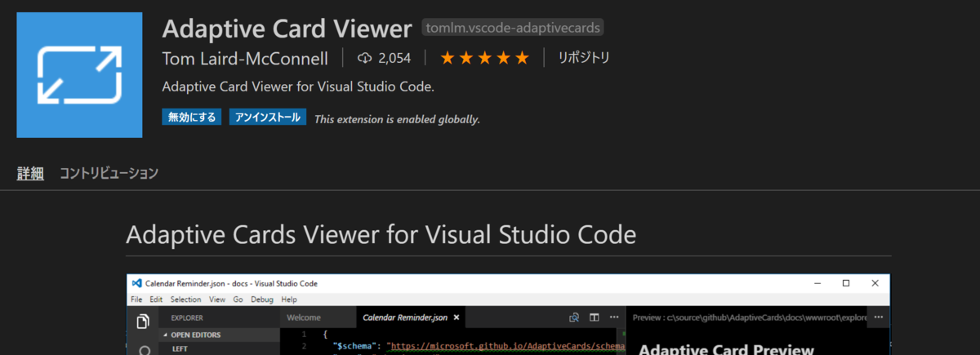Close the Calendar Reminder.json tab
This screenshot has height=355, width=980.
[x=457, y=317]
